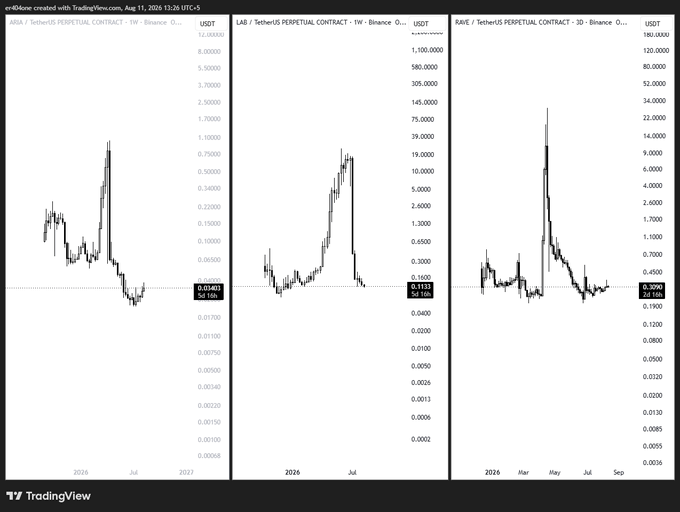This screenshot has height=512, width=680.
Task: Click the Mar label on RAVE time axis
Action: (x=523, y=472)
